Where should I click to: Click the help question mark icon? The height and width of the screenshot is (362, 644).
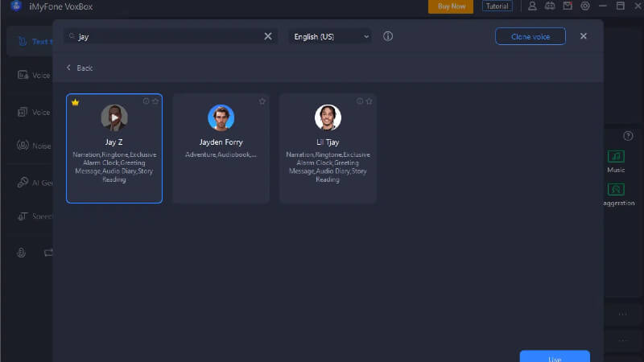(x=628, y=136)
